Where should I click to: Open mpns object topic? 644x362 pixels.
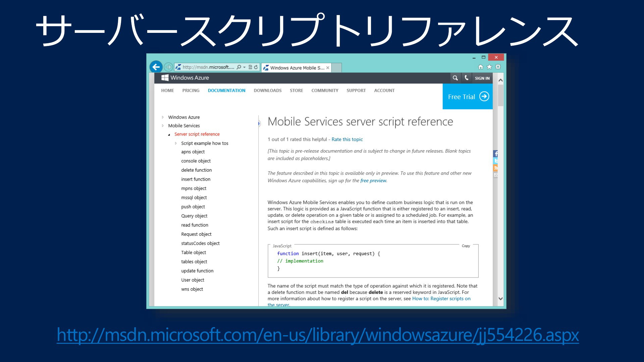(x=194, y=188)
